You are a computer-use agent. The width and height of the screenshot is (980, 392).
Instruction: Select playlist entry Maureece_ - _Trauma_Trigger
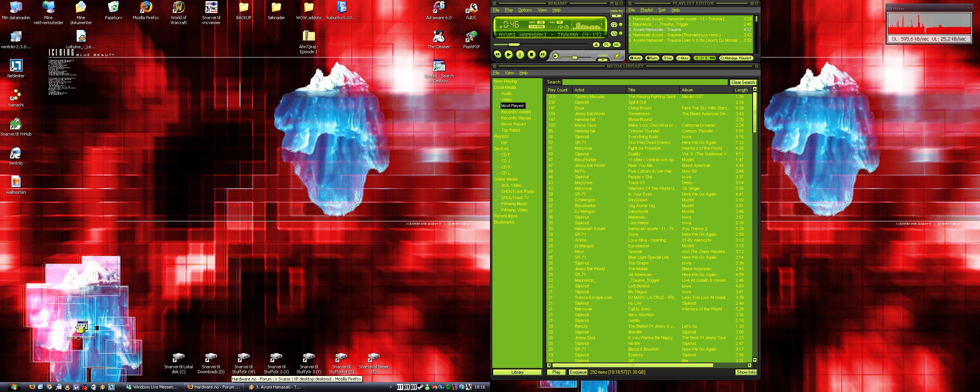coord(691,24)
